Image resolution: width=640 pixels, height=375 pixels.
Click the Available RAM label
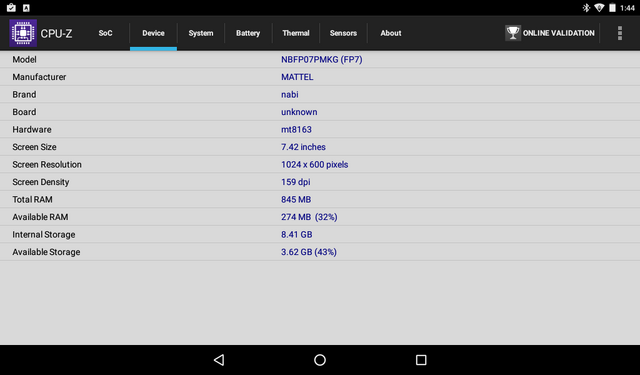40,217
